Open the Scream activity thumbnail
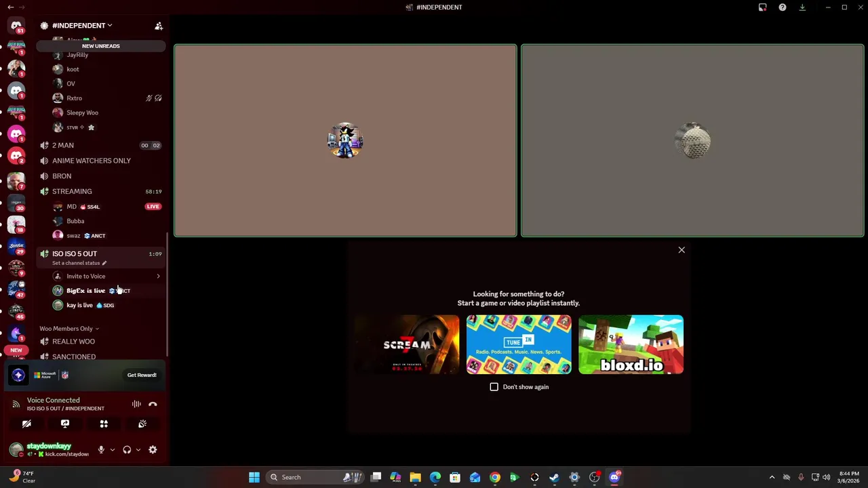Image resolution: width=868 pixels, height=488 pixels. (407, 345)
